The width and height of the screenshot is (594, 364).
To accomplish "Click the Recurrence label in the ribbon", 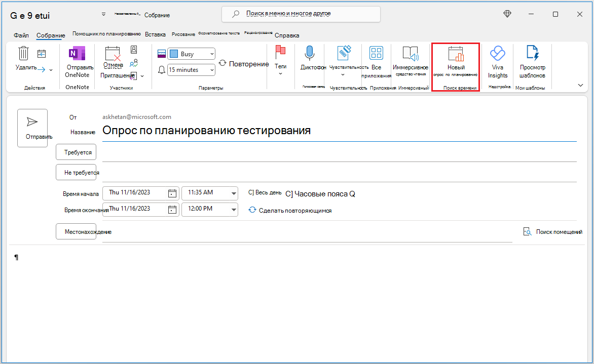I will pyautogui.click(x=249, y=64).
